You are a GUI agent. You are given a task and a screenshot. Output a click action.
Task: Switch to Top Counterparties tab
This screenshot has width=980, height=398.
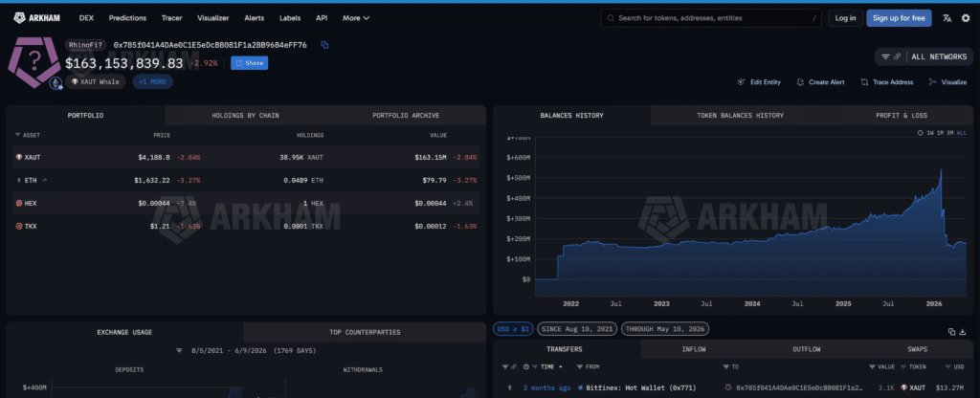coord(365,332)
